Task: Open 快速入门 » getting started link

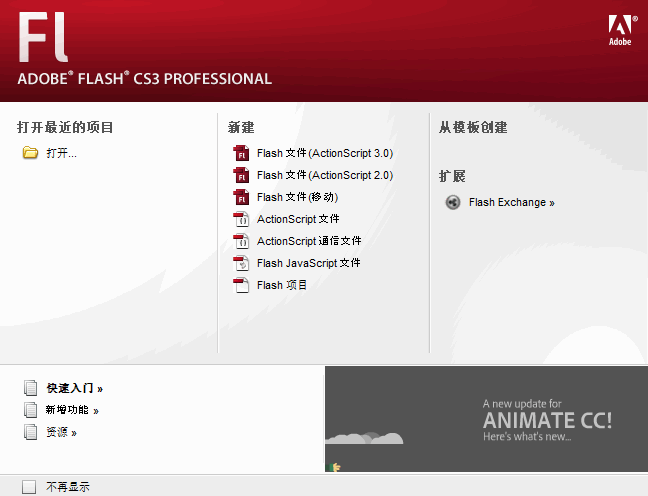Action: click(74, 388)
